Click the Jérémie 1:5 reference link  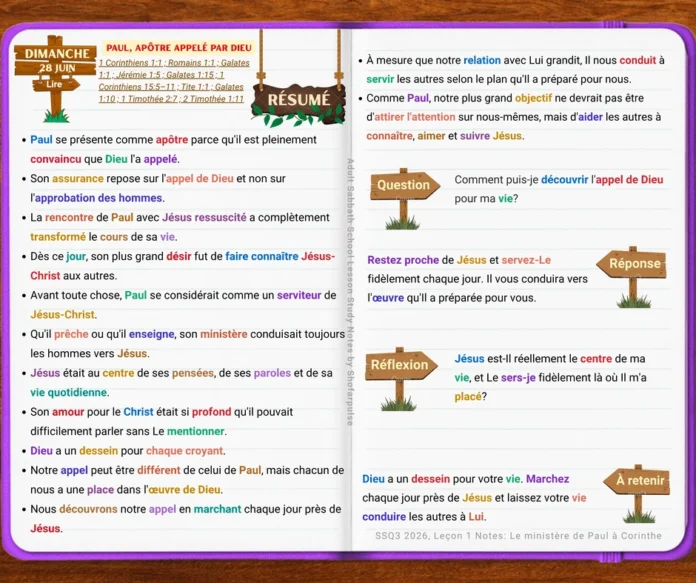(136, 75)
